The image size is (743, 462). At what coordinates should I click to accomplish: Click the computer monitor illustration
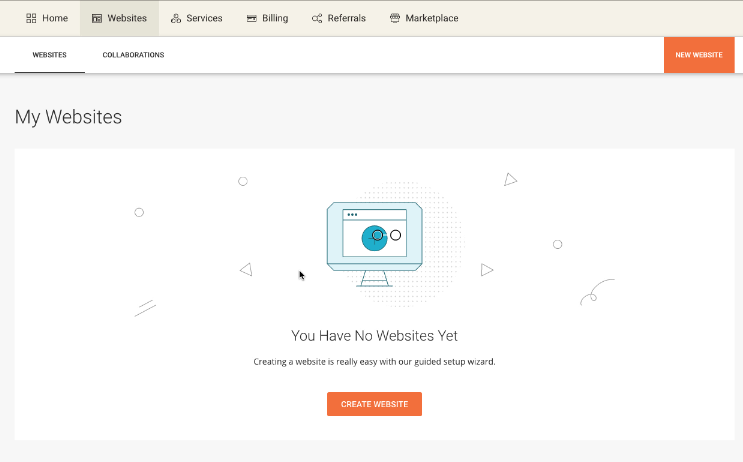click(x=374, y=244)
